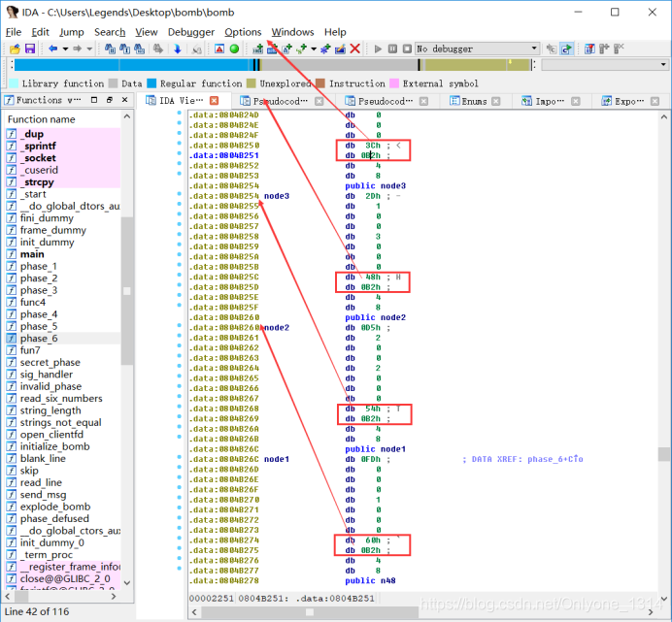Click the node1 label in disassembly

[x=277, y=459]
